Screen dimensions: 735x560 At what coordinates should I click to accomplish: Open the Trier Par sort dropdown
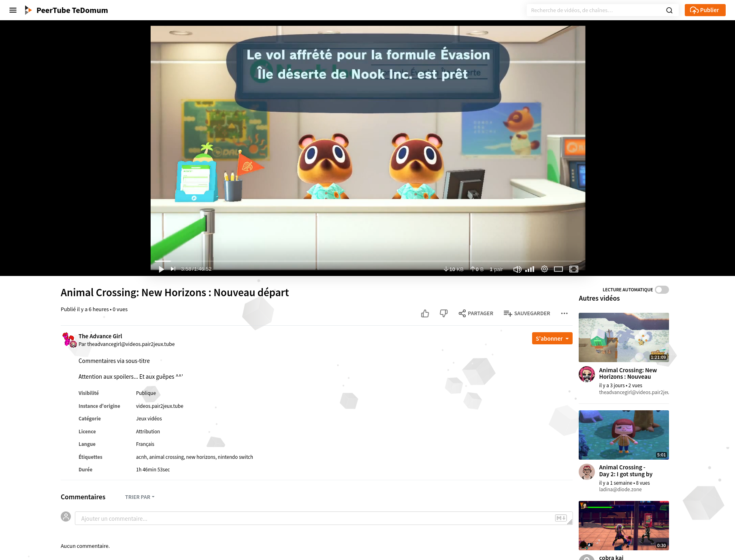point(140,497)
